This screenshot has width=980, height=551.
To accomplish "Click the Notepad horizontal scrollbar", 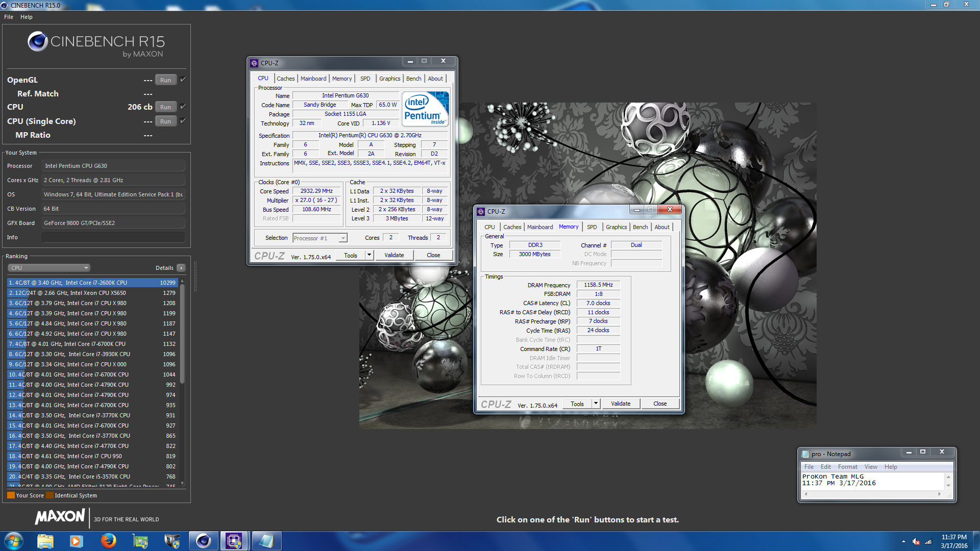I will click(873, 494).
